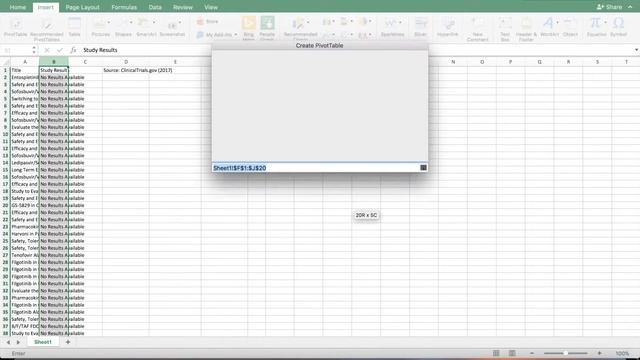Image resolution: width=640 pixels, height=360 pixels.
Task: Zoom out with the minus button
Action: [532, 353]
